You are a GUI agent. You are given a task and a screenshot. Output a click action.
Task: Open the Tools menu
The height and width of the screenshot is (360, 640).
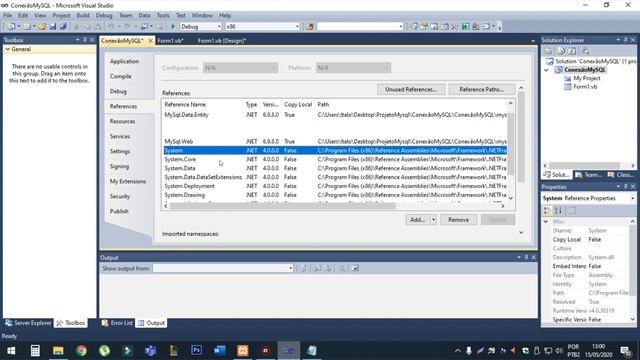point(163,16)
